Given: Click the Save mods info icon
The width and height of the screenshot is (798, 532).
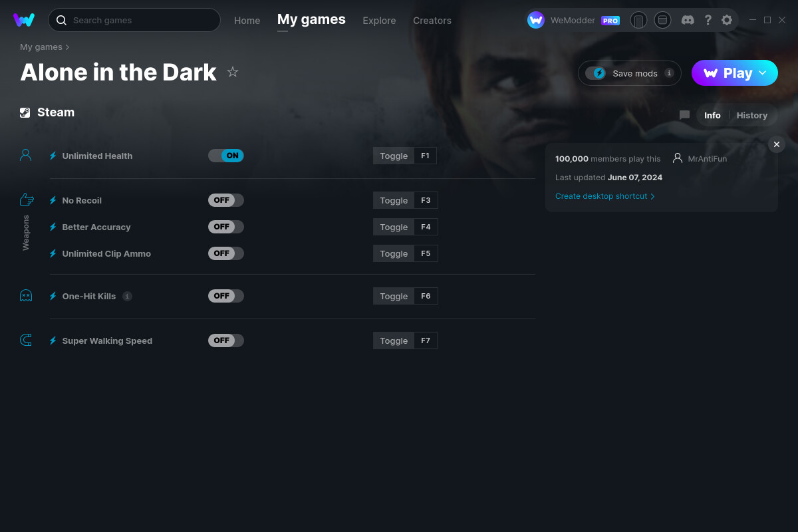Looking at the screenshot, I should [669, 73].
